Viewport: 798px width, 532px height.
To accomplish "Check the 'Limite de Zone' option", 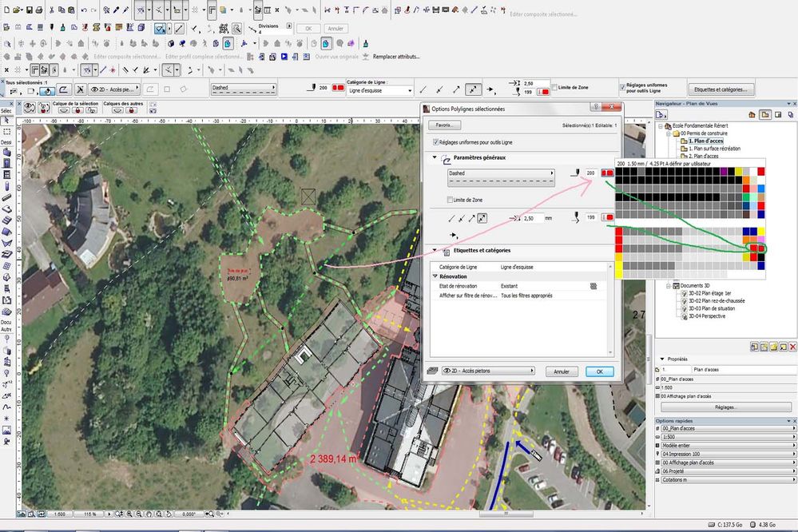I will coord(448,198).
